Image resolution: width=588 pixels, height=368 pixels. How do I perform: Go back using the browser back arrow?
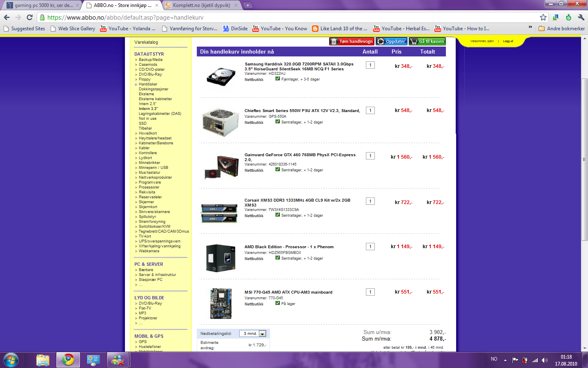point(7,18)
